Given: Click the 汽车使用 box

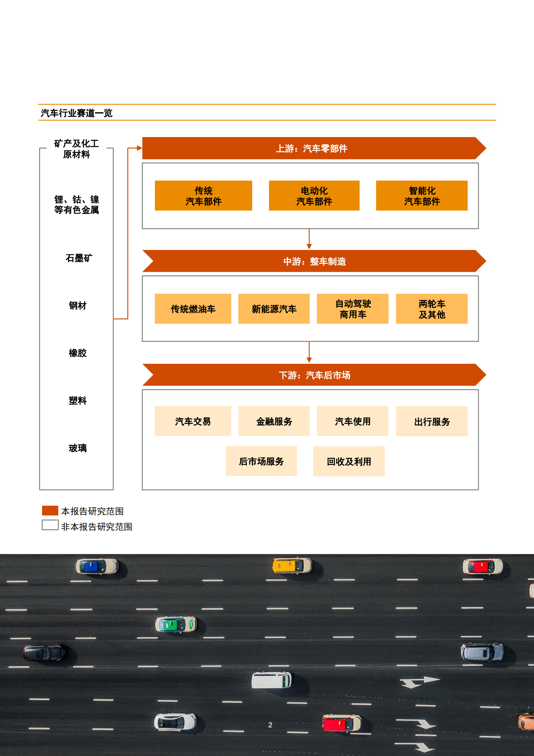Looking at the screenshot, I should [x=353, y=421].
